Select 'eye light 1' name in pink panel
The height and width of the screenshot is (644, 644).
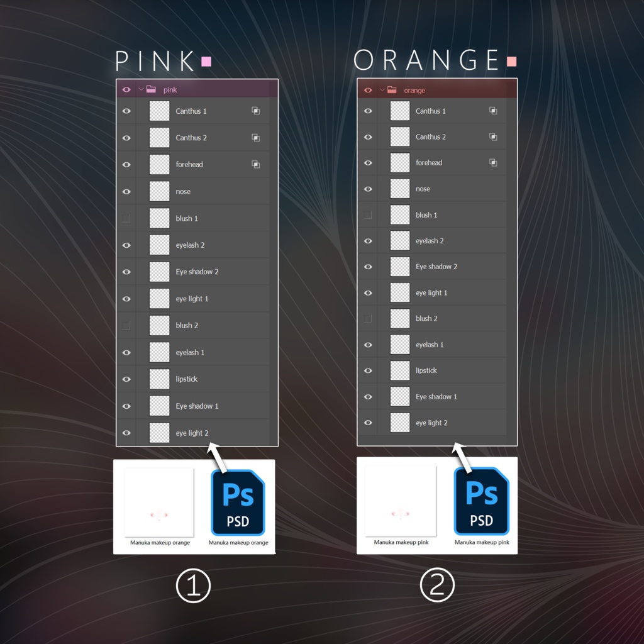(x=192, y=299)
